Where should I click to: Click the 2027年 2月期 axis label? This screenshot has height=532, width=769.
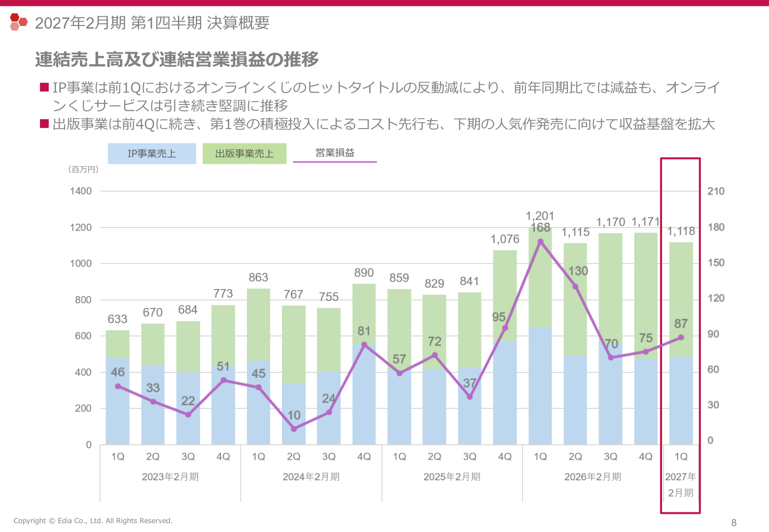[681, 485]
